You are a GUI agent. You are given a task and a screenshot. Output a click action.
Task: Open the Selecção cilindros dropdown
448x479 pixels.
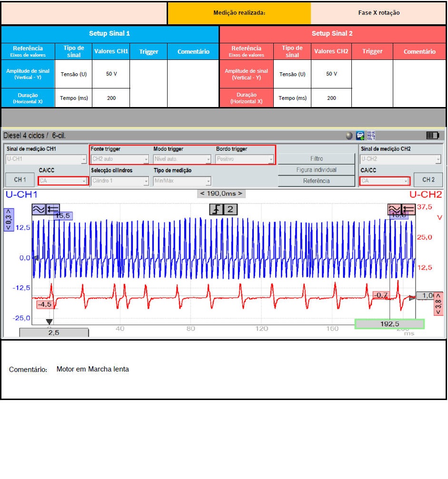(x=119, y=181)
